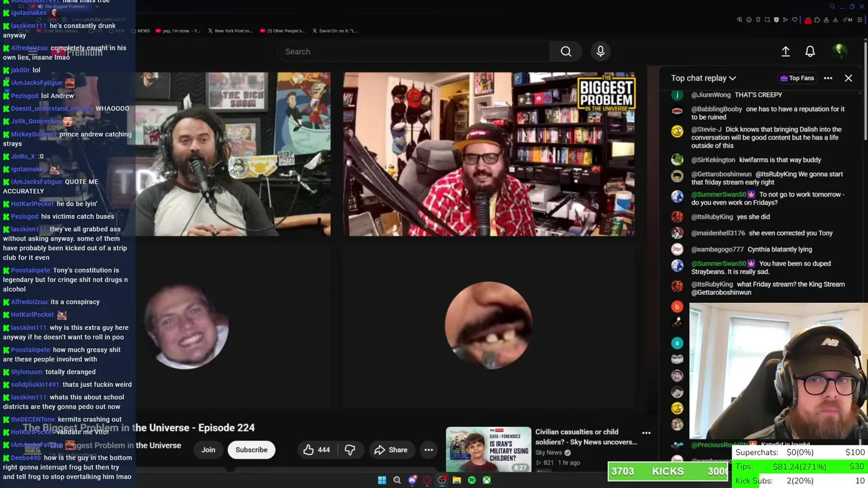868x488 pixels.
Task: Open the YouTube account avatar menu
Action: tap(839, 51)
